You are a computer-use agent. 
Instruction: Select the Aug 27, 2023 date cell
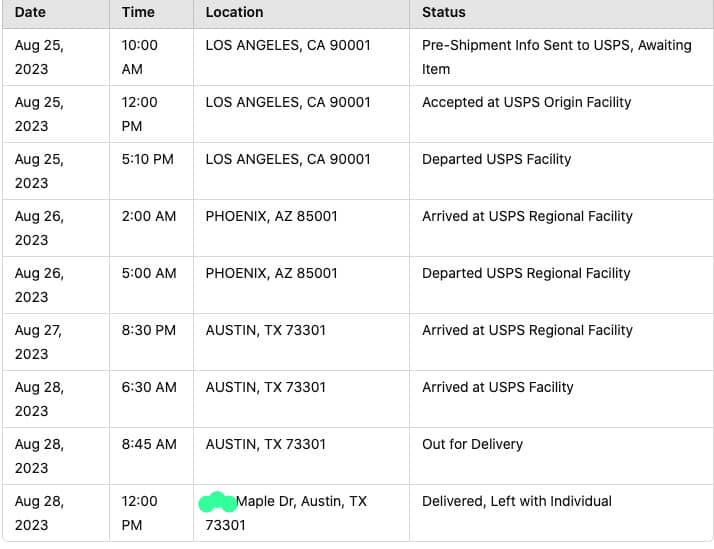point(38,341)
